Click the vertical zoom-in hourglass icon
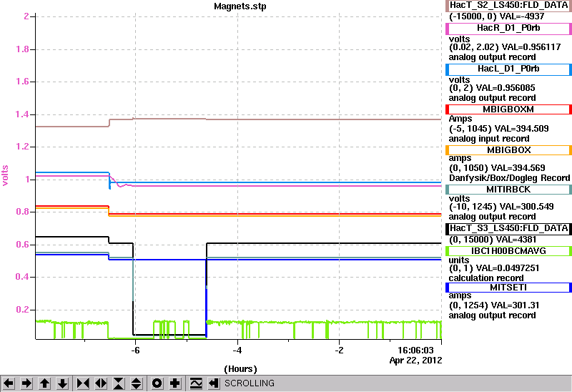 click(x=119, y=383)
